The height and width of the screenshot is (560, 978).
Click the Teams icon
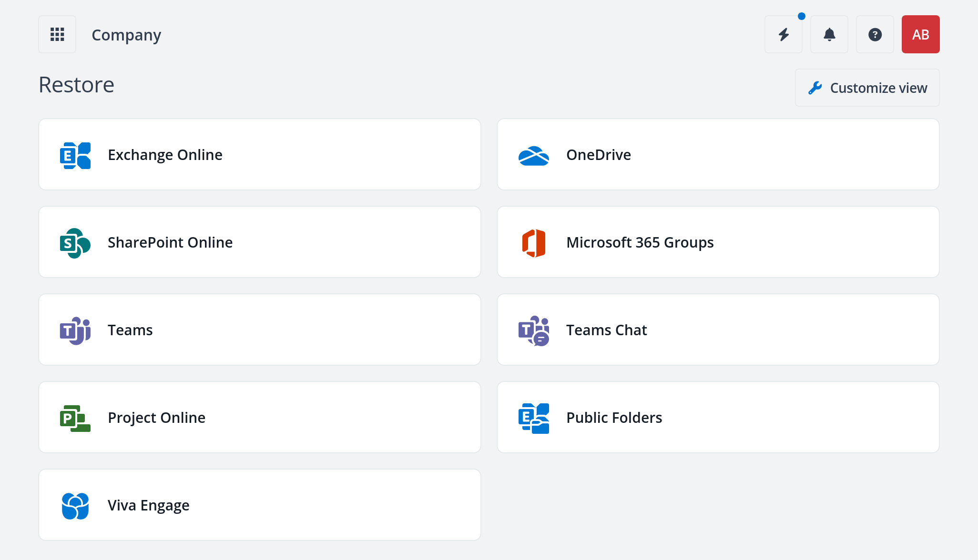click(75, 330)
